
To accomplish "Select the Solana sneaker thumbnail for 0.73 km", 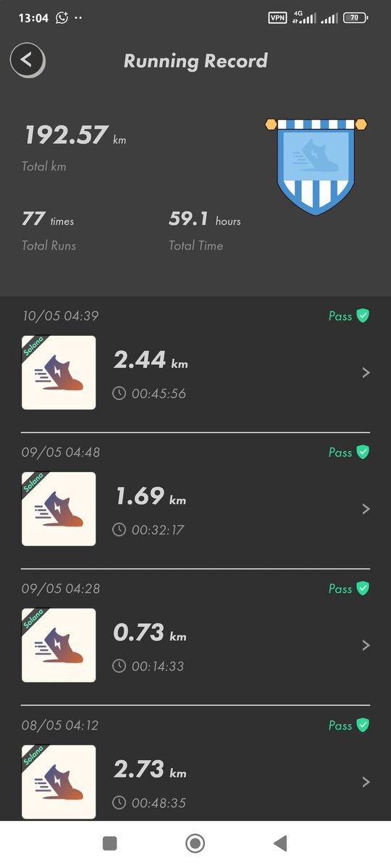I will (59, 646).
